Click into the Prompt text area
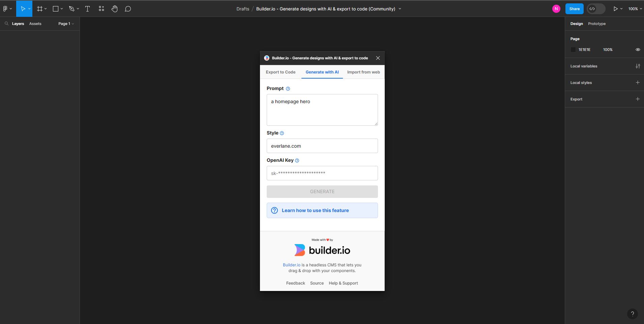Viewport: 644px width, 324px height. (x=322, y=110)
